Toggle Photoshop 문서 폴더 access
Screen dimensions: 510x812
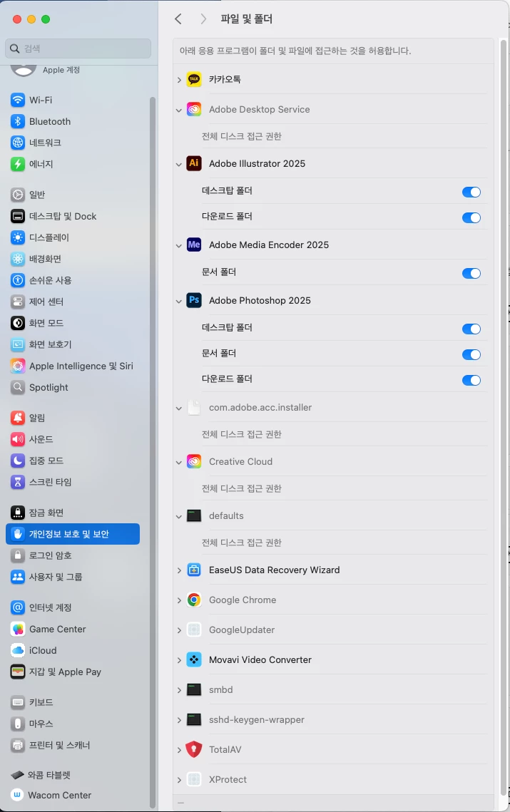471,355
